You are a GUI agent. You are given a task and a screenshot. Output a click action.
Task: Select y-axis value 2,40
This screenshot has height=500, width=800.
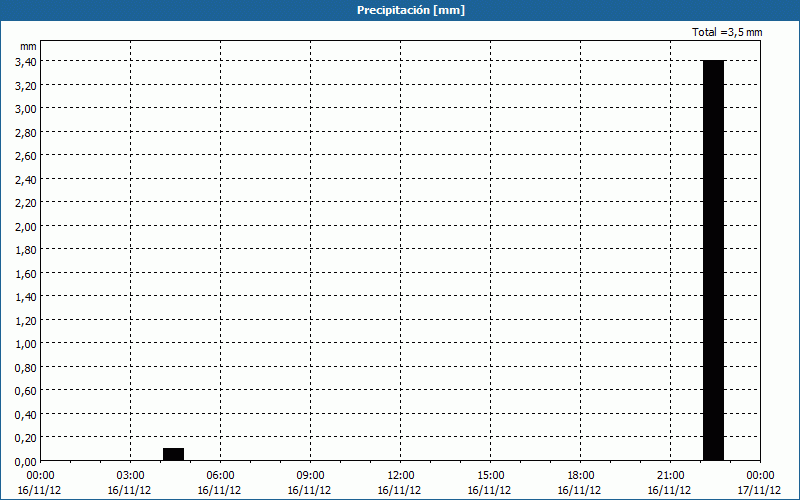pyautogui.click(x=26, y=180)
